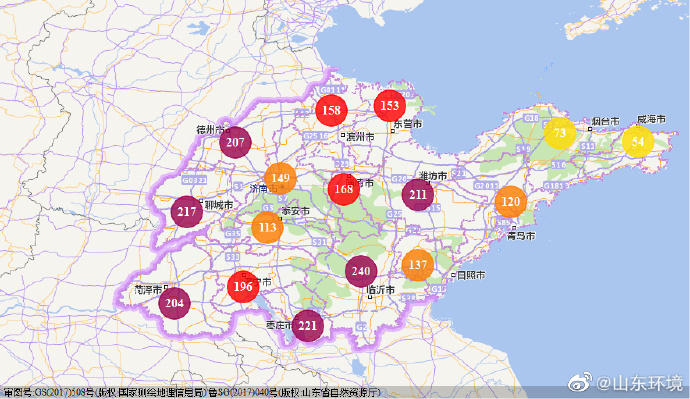690x399 pixels.
Task: Open the red 153 marker near 东营市
Action: pos(390,106)
